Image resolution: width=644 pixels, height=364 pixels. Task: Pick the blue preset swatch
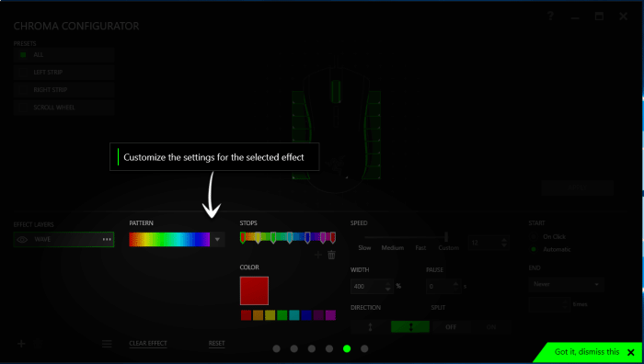306,315
